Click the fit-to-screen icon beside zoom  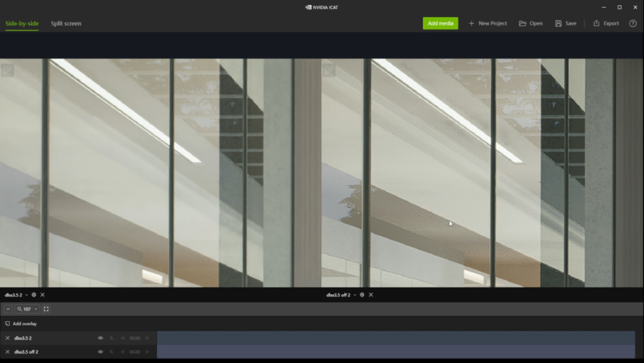pyautogui.click(x=46, y=309)
